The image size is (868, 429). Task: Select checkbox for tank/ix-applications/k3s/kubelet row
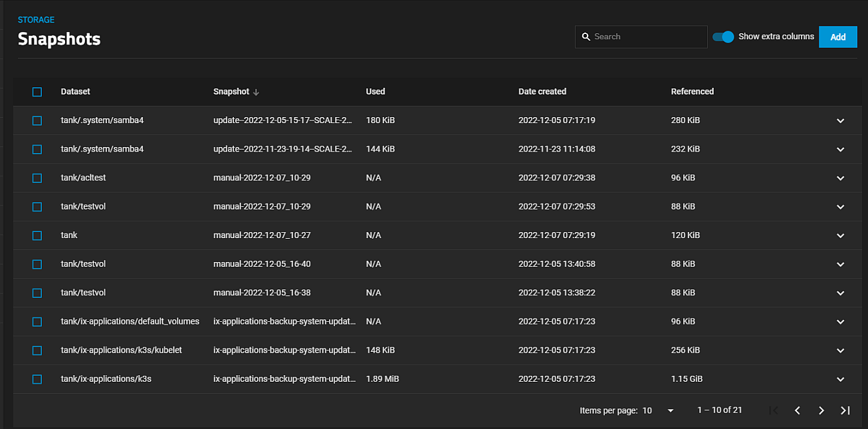point(37,351)
